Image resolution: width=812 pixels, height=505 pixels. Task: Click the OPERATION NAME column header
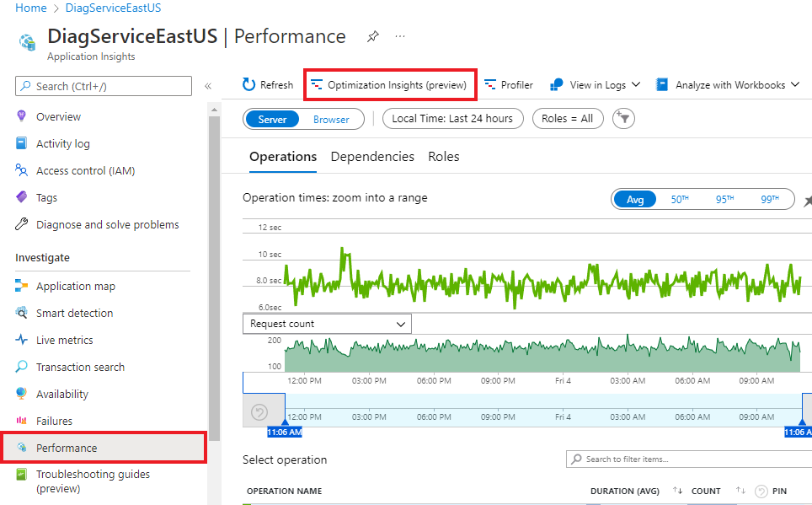coord(285,491)
